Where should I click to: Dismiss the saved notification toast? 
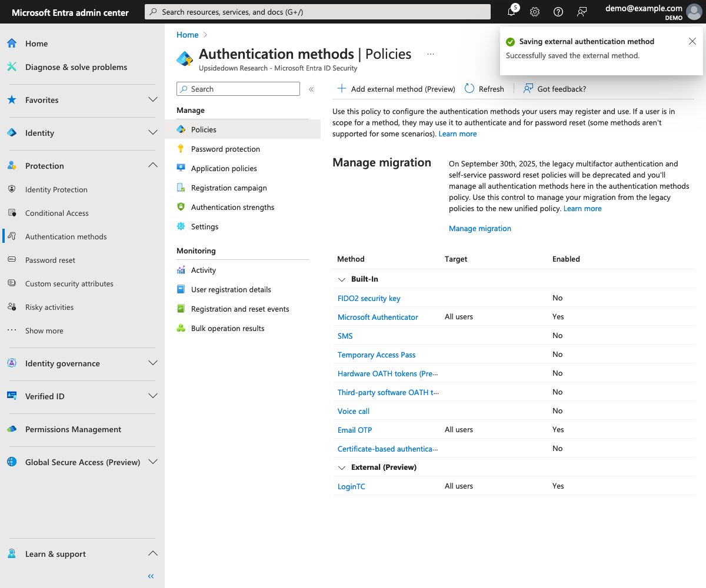[x=692, y=41]
